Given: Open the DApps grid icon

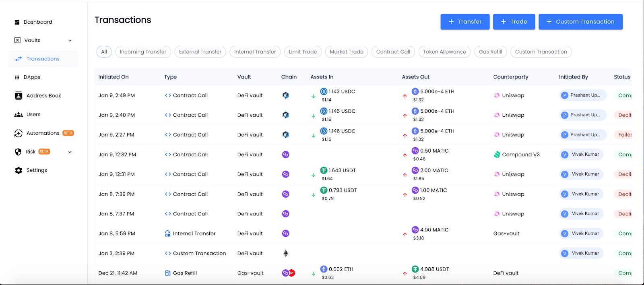Looking at the screenshot, I should pos(17,77).
